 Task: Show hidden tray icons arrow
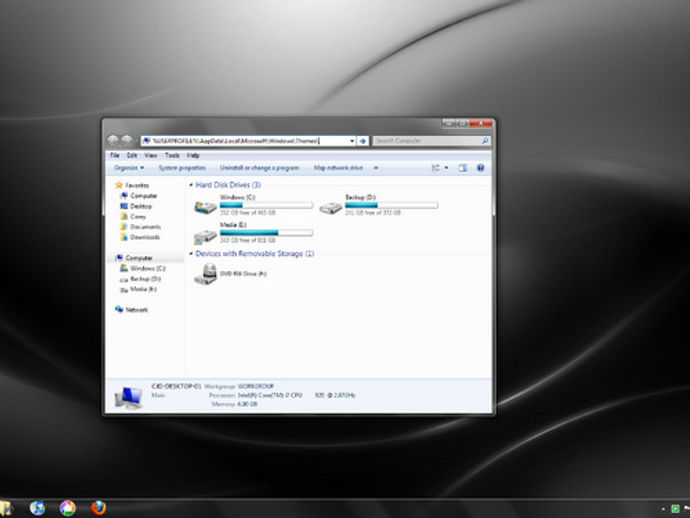(x=663, y=509)
